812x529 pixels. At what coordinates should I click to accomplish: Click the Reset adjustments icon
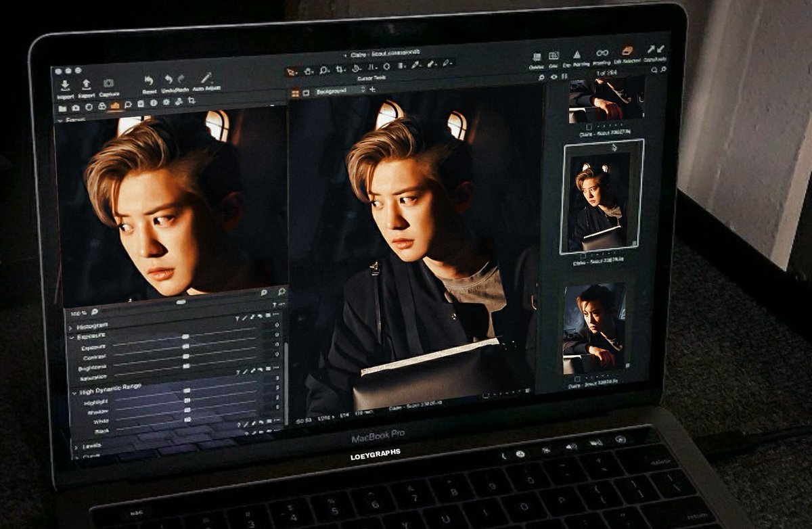(x=149, y=80)
